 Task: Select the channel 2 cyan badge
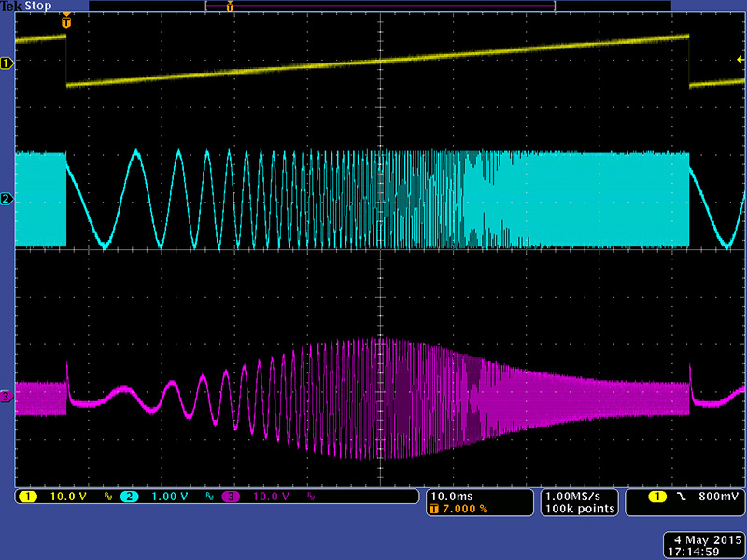(126, 497)
